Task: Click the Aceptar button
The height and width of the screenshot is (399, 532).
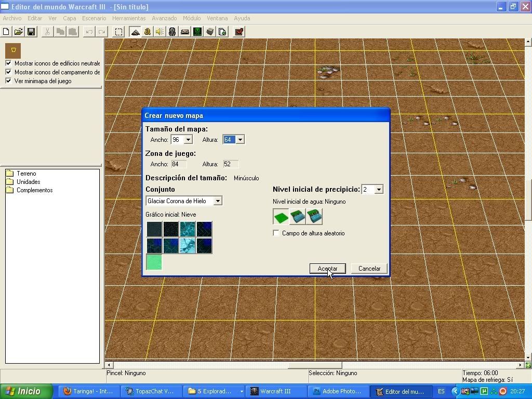Action: click(x=328, y=269)
